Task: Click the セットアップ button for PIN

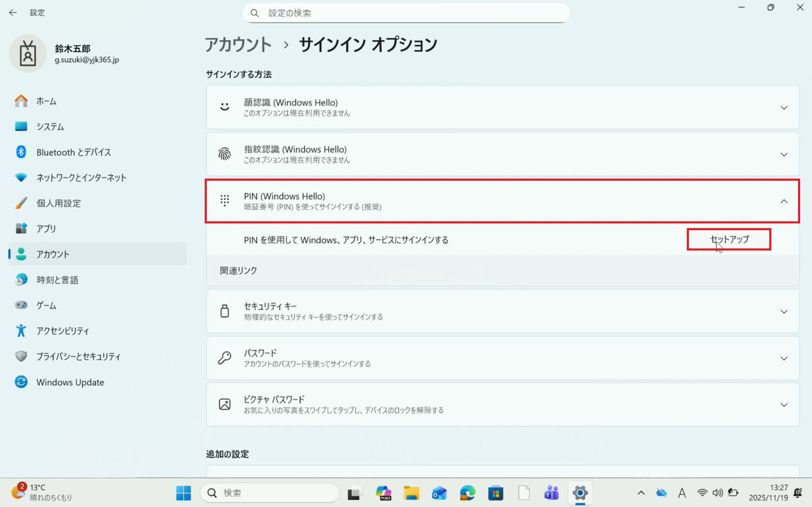Action: pyautogui.click(x=729, y=240)
